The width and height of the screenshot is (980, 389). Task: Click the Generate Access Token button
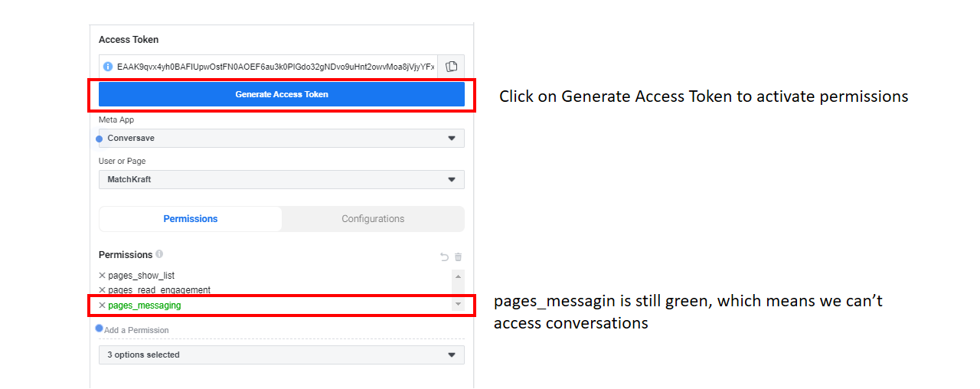pyautogui.click(x=282, y=94)
